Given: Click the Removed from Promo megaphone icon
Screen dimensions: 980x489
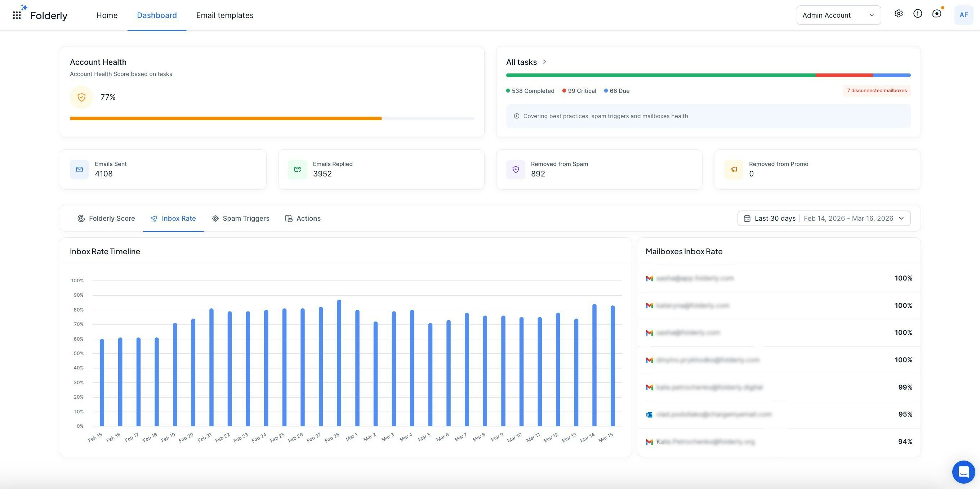Looking at the screenshot, I should (x=734, y=170).
